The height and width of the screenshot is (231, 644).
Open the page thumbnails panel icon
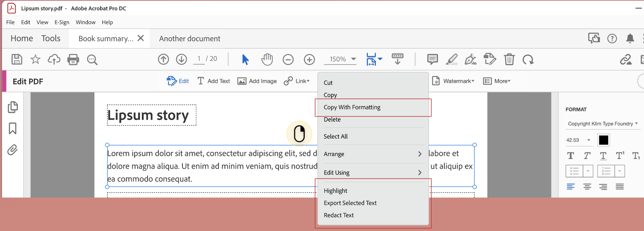click(x=13, y=107)
